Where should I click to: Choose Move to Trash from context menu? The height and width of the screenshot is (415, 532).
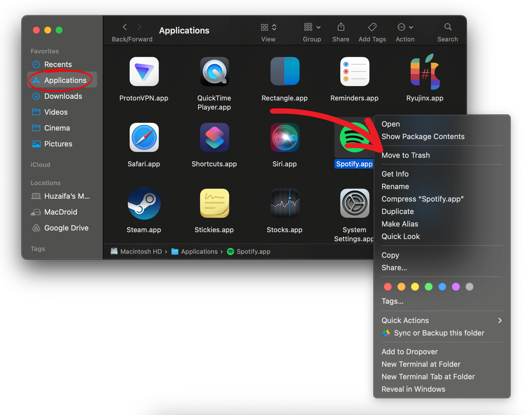[405, 155]
